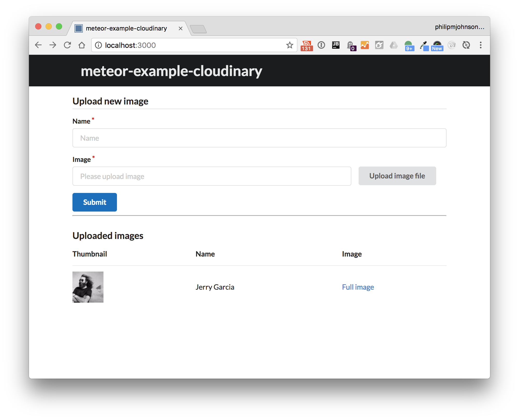Open the Chrome three-dot menu
Viewport: 519px width, 420px height.
coord(480,45)
